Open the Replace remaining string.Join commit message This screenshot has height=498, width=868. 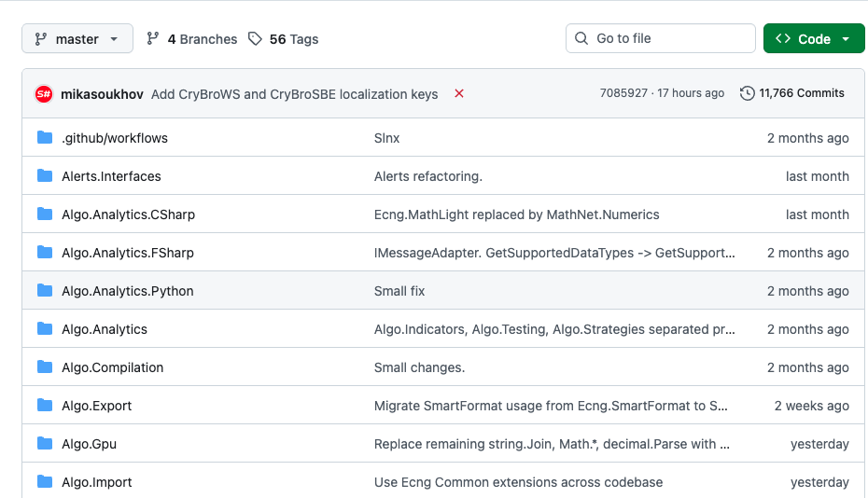coord(552,444)
